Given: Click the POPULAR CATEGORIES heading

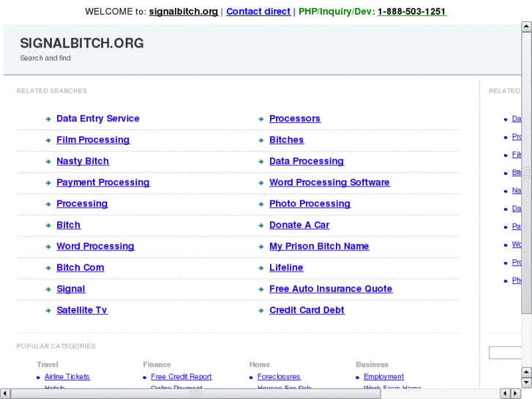Looking at the screenshot, I should [56, 346].
